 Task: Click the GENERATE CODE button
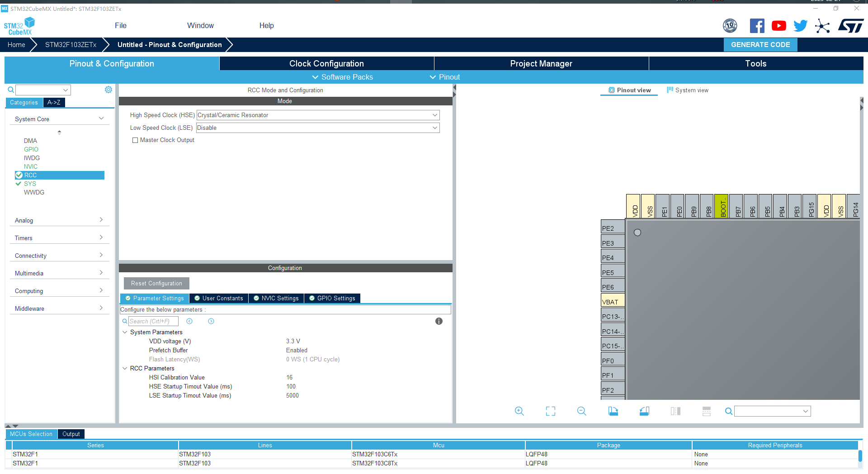tap(760, 45)
